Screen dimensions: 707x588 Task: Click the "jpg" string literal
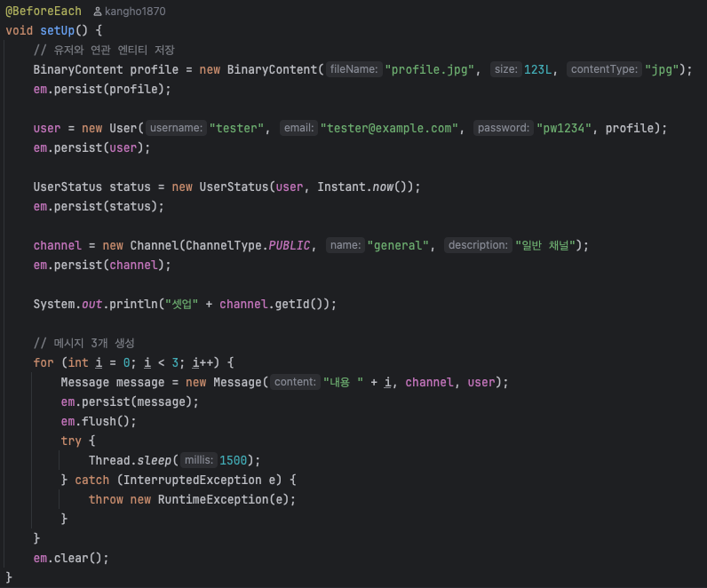(x=662, y=69)
